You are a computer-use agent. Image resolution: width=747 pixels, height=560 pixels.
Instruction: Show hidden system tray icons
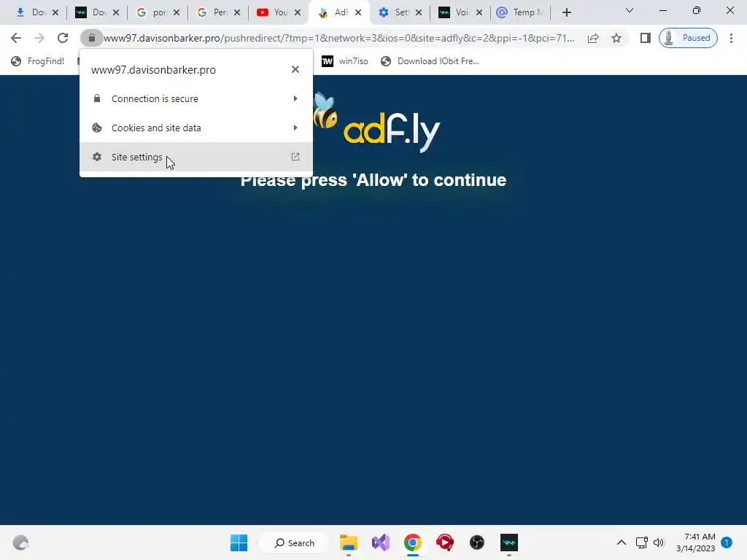pyautogui.click(x=622, y=542)
